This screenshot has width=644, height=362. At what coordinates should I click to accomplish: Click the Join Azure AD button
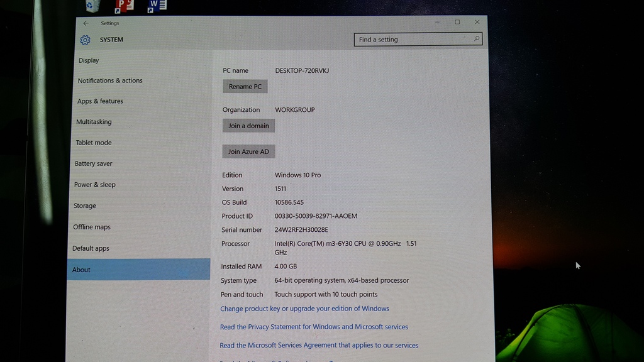pos(248,151)
